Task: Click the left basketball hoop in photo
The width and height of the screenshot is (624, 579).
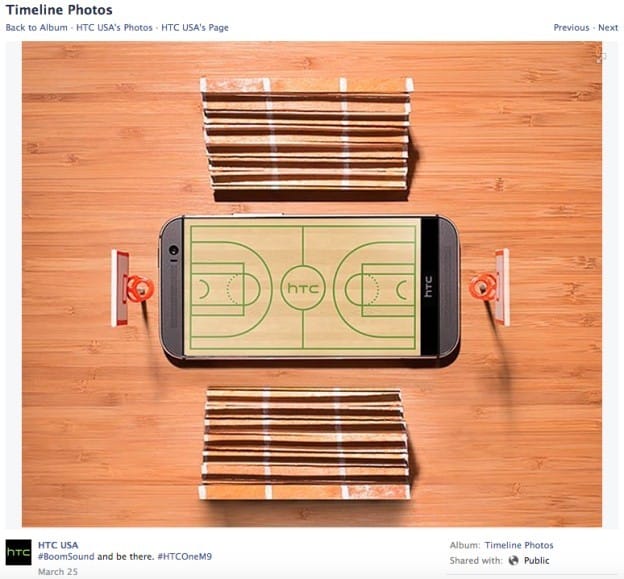Action: click(x=133, y=287)
